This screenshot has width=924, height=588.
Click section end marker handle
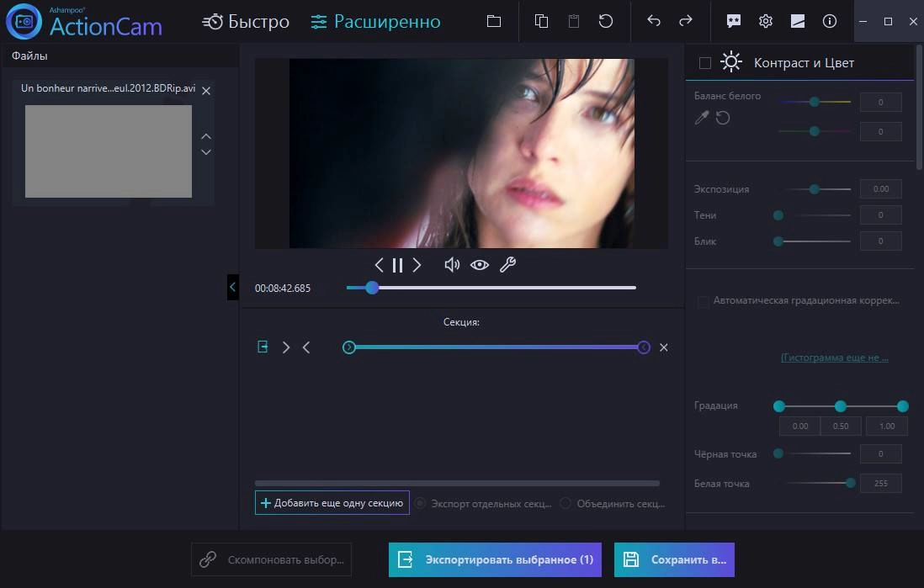pos(644,347)
